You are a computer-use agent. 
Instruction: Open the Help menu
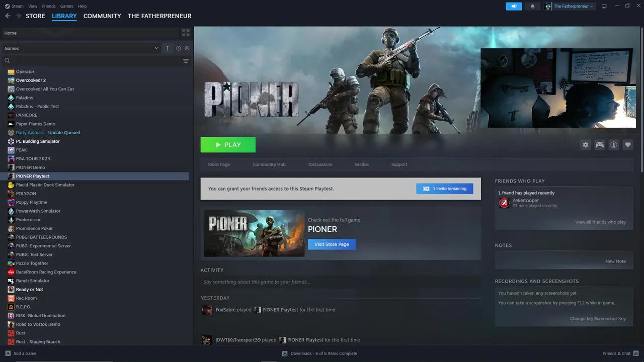point(82,7)
